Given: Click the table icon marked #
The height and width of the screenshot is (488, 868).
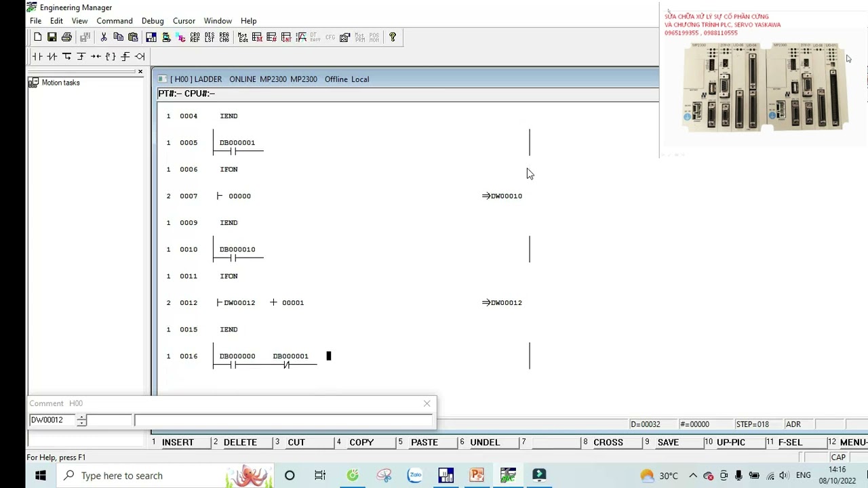Looking at the screenshot, I should pyautogui.click(x=271, y=37).
